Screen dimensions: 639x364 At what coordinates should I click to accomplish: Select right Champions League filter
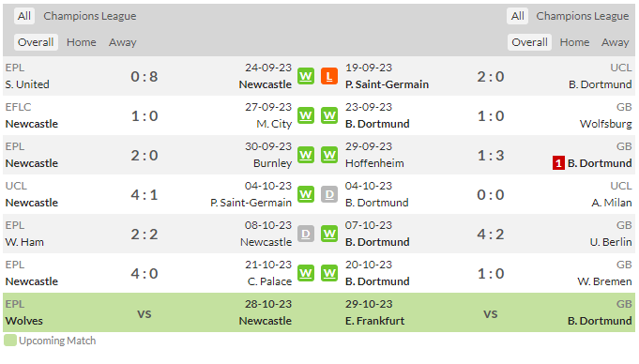pyautogui.click(x=583, y=16)
